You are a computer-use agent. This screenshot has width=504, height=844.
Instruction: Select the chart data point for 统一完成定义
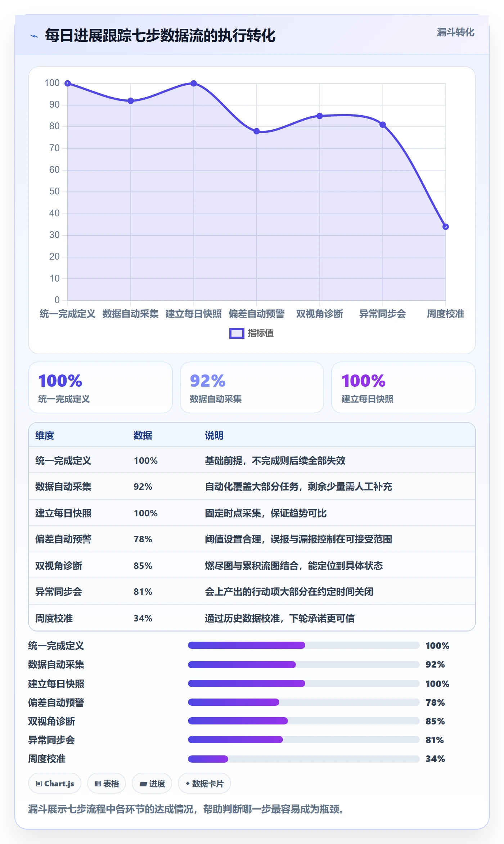(68, 84)
